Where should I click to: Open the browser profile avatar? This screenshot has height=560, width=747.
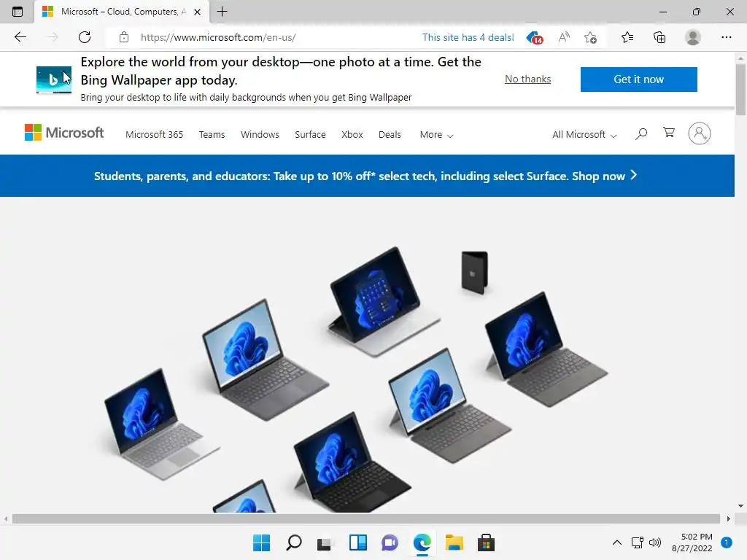[x=693, y=37]
